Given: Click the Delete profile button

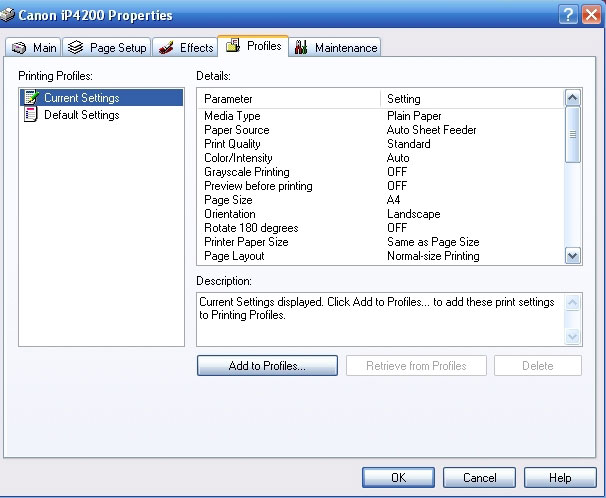Looking at the screenshot, I should pyautogui.click(x=538, y=365).
